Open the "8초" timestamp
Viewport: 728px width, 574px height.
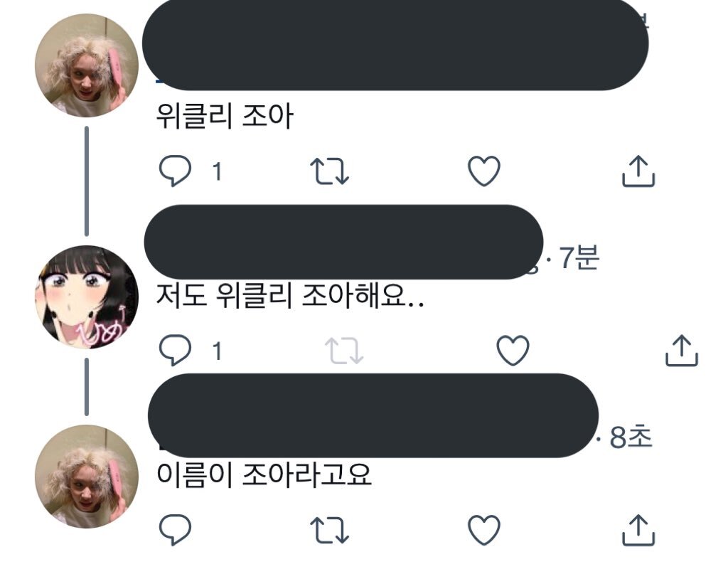tap(631, 437)
